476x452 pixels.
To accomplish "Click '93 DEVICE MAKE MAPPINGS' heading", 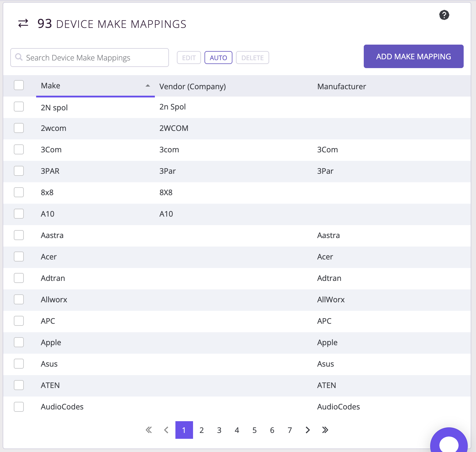I will (x=112, y=23).
